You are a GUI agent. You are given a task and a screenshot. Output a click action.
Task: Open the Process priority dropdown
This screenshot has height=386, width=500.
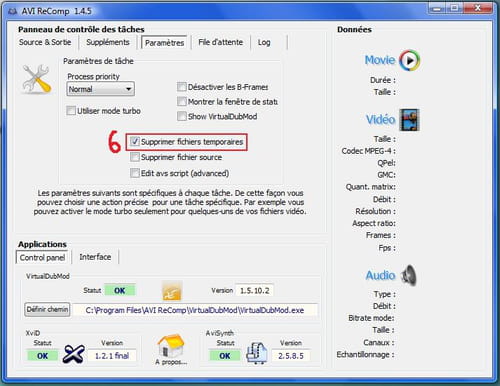(101, 89)
